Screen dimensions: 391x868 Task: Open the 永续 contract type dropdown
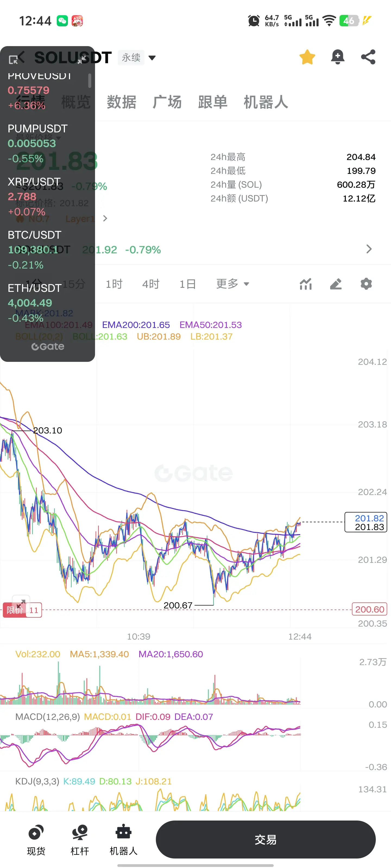[x=137, y=58]
